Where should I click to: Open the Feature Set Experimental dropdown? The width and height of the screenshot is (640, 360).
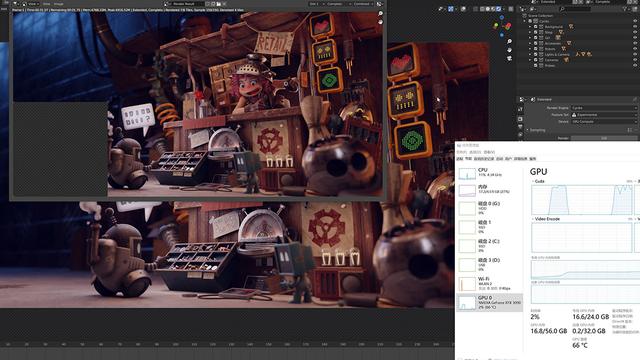click(603, 115)
